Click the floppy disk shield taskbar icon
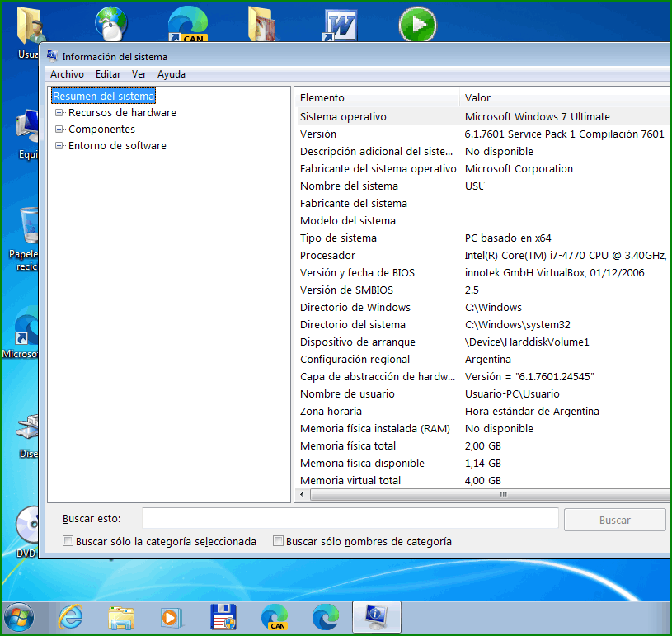This screenshot has height=636, width=672. click(223, 617)
